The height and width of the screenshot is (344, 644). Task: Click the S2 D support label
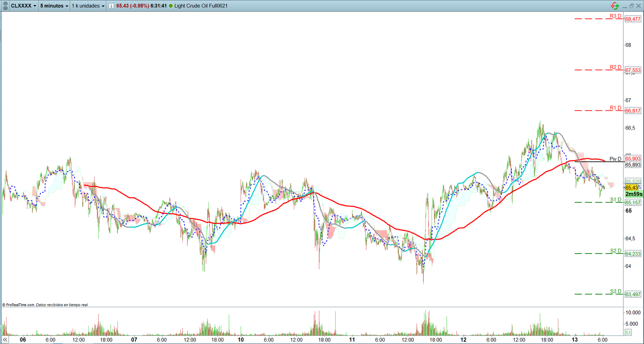point(616,251)
